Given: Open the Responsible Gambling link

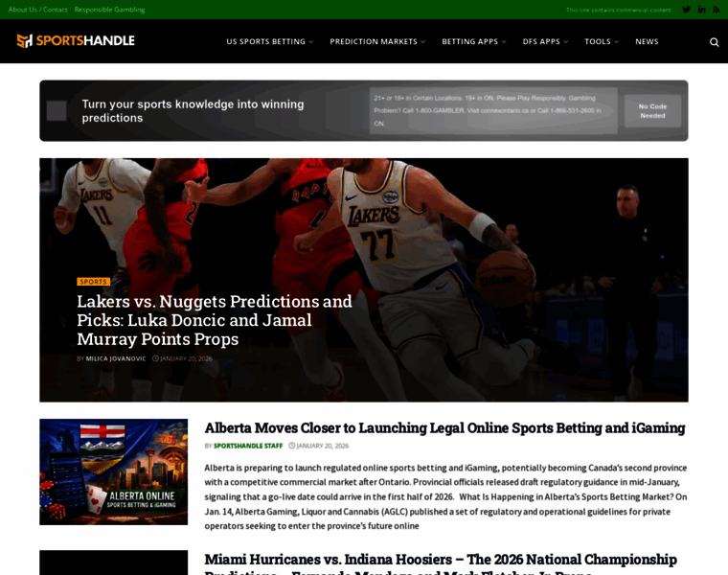Looking at the screenshot, I should pos(109,10).
